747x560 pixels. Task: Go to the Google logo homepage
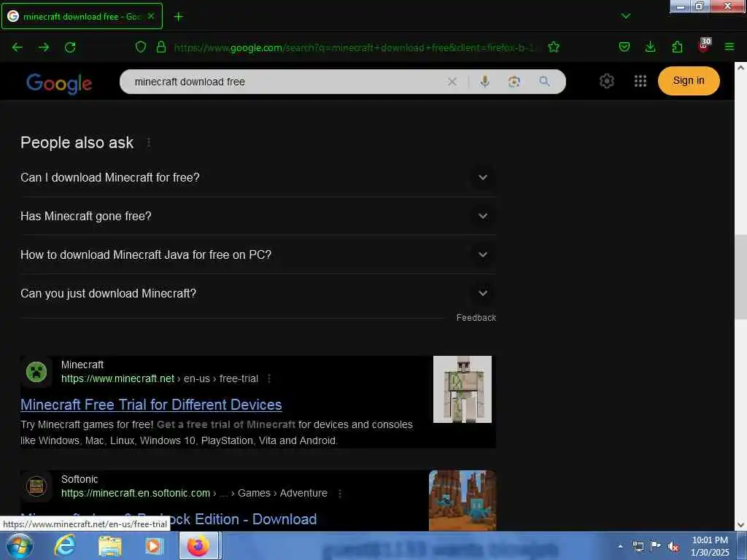click(x=59, y=83)
